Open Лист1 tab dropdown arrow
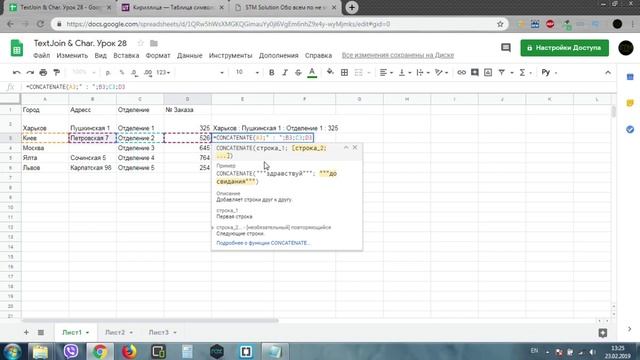The width and height of the screenshot is (640, 360). pyautogui.click(x=87, y=333)
